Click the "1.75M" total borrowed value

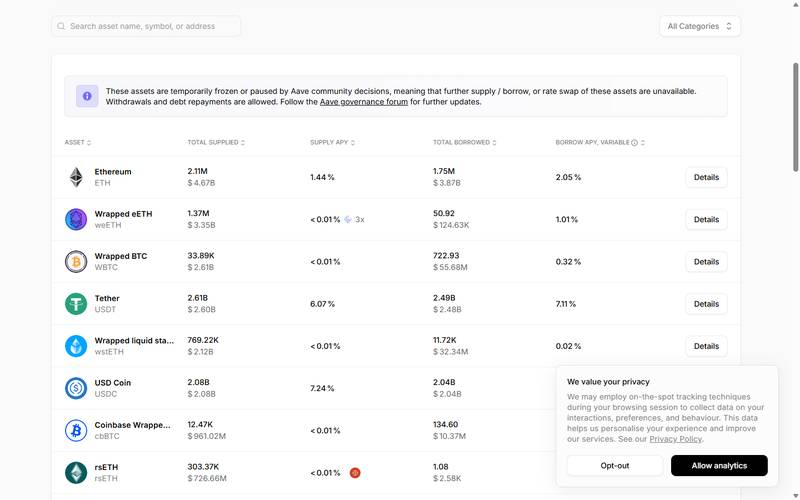(444, 171)
